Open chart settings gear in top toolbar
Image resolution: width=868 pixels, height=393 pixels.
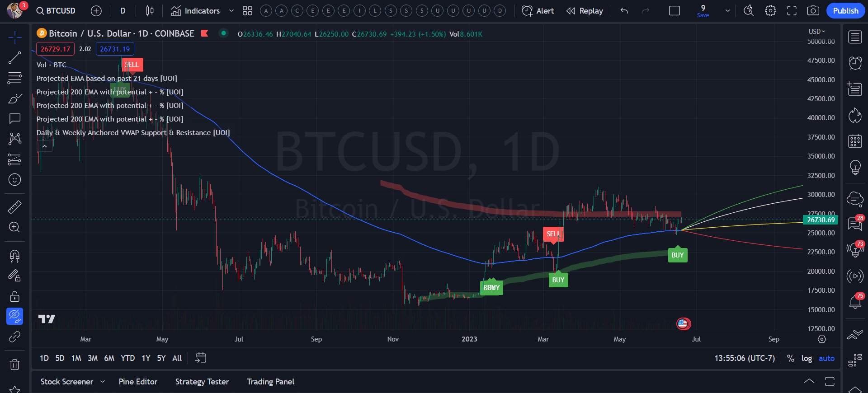(770, 11)
